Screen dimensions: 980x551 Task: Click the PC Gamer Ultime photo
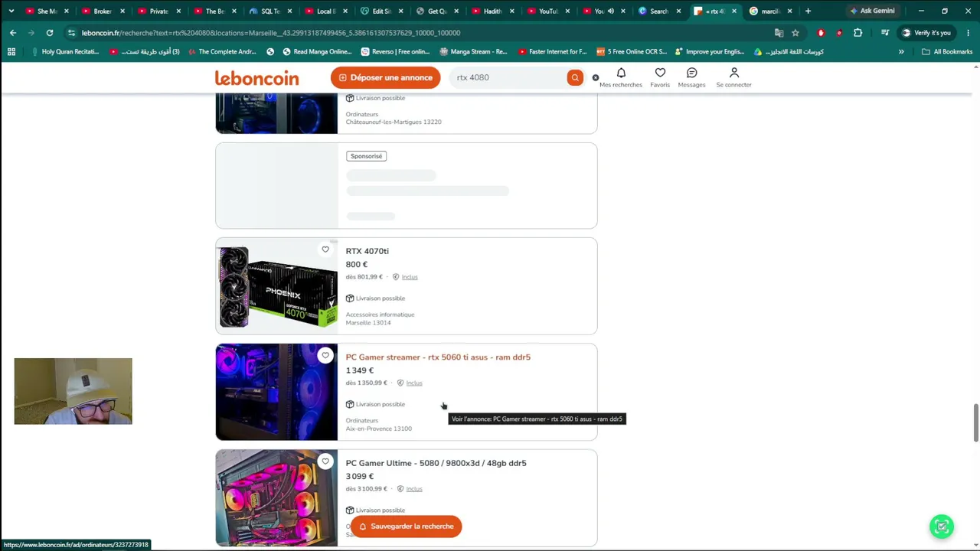pyautogui.click(x=276, y=497)
